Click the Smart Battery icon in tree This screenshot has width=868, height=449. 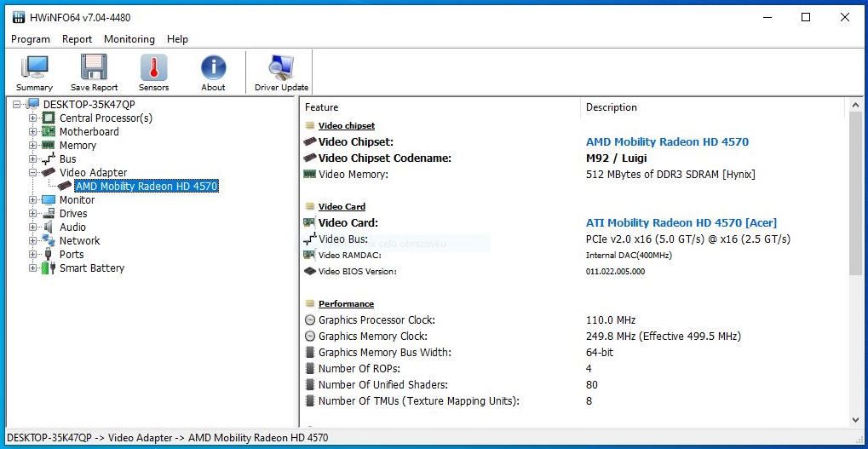[49, 268]
